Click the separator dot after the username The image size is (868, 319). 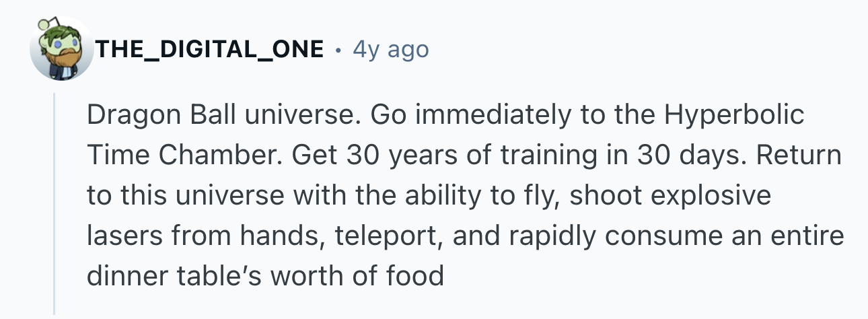pos(337,50)
